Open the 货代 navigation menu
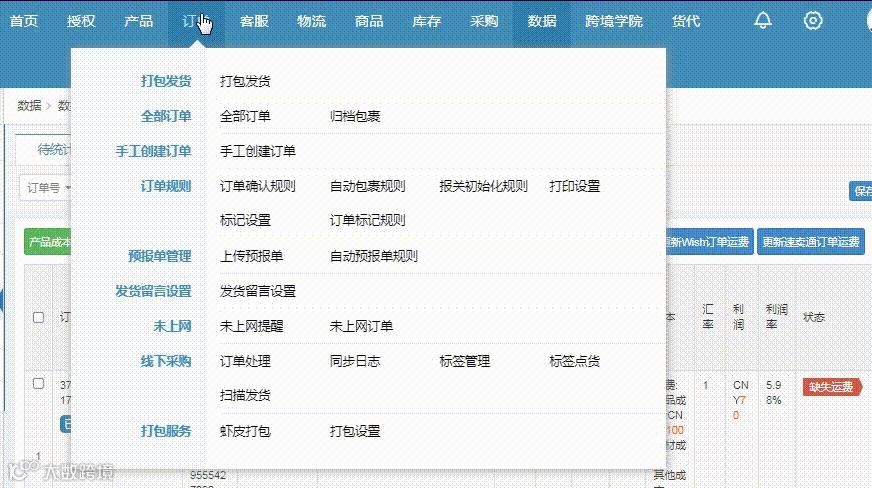 coord(686,21)
